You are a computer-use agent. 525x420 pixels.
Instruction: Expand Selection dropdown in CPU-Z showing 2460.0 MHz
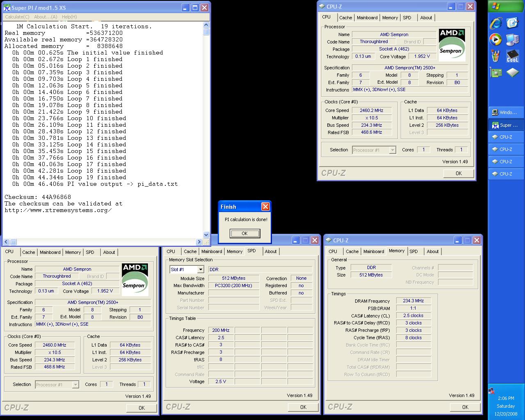75,385
